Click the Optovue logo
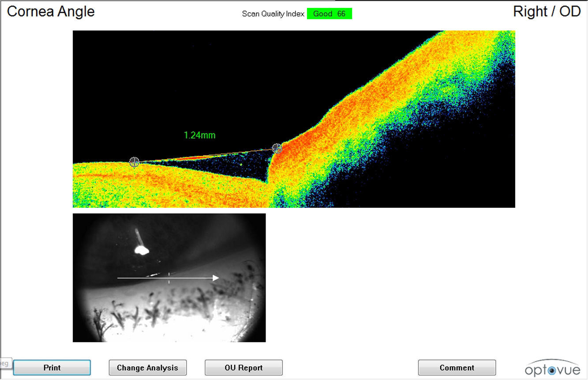 click(552, 368)
